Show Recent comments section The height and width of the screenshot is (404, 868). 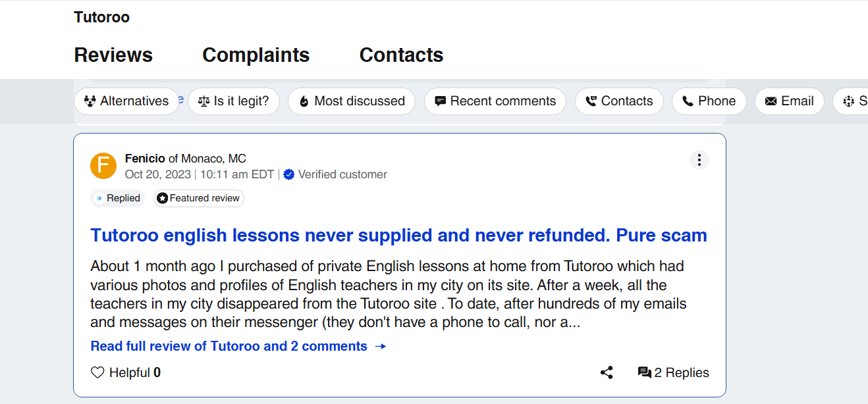tap(495, 101)
